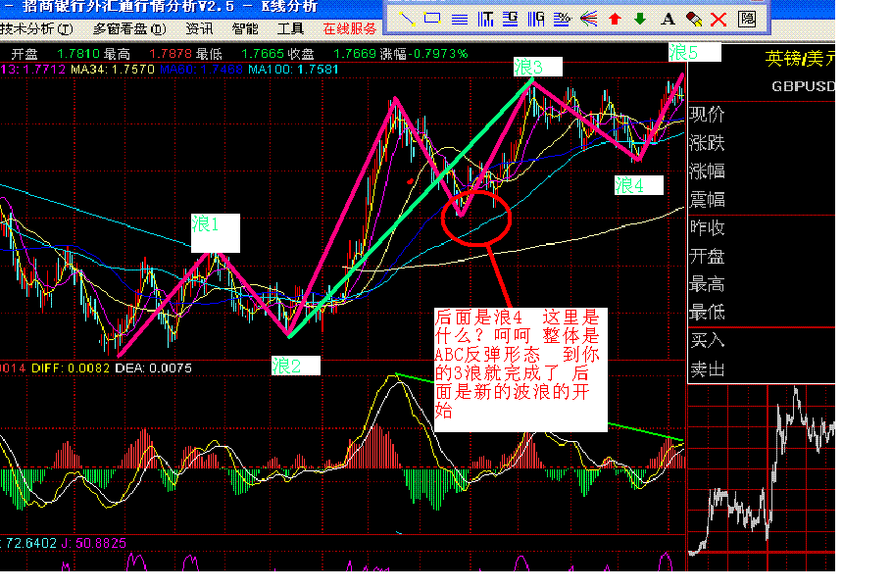Open the 智能 menu
The image size is (892, 588).
click(245, 28)
